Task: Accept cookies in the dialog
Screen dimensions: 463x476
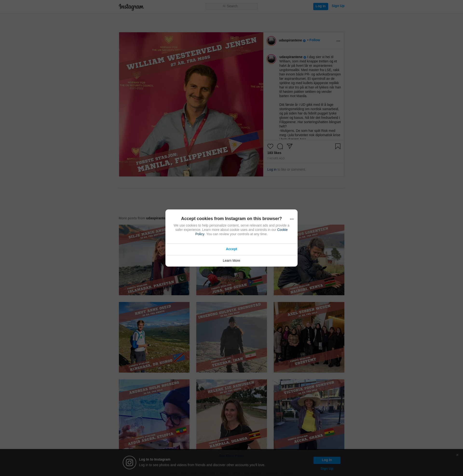Action: point(231,249)
